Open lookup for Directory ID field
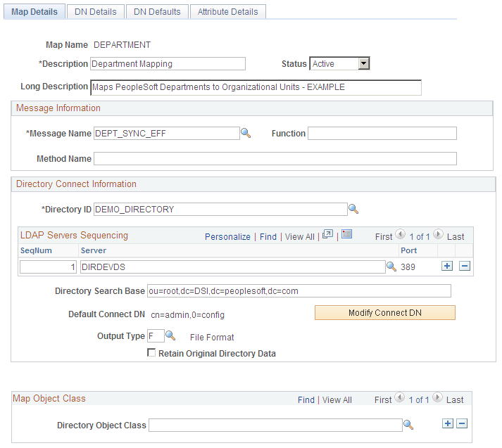Image resolution: width=502 pixels, height=448 pixels. 353,209
